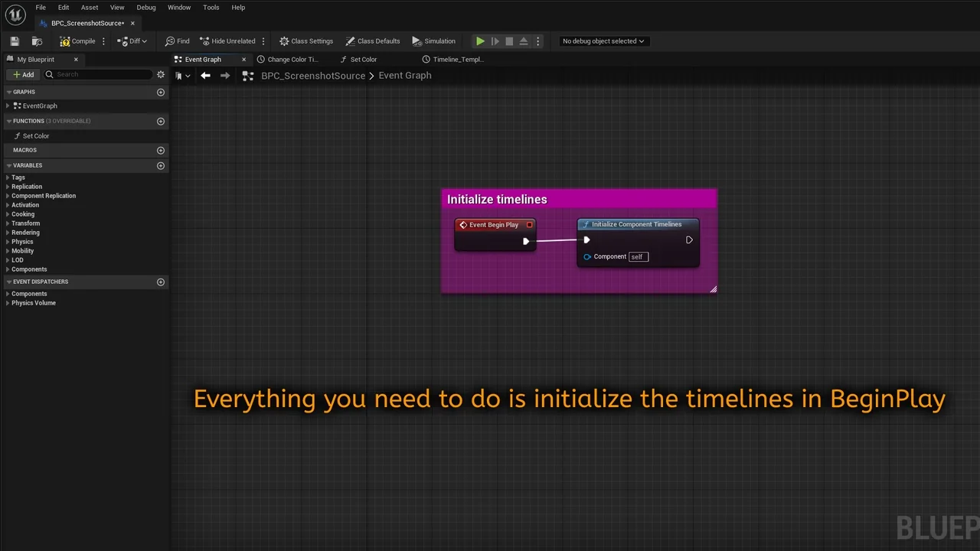The height and width of the screenshot is (551, 980).
Task: Click the Browse to asset icon
Action: coord(37,41)
